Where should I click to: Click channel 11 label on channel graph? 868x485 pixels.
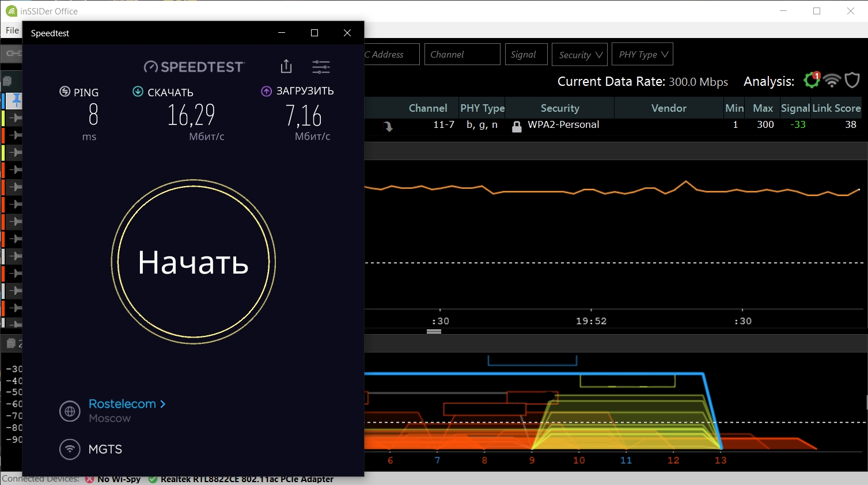coord(626,460)
